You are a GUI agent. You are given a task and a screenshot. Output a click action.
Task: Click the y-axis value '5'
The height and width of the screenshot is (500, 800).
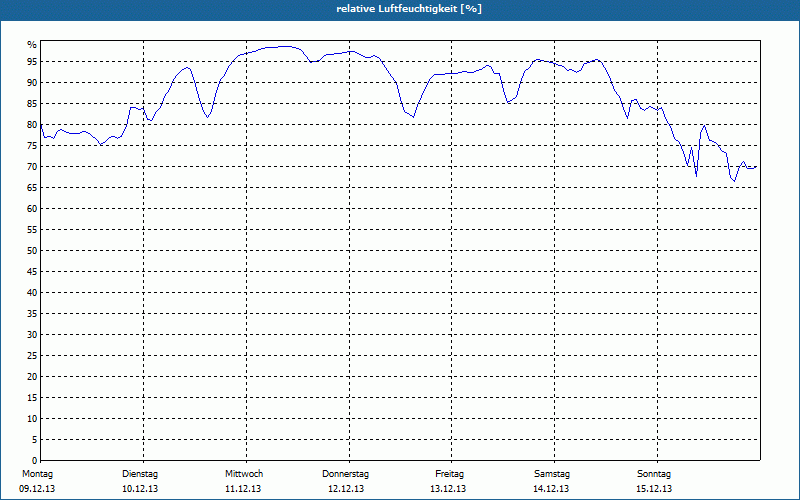tap(34, 439)
